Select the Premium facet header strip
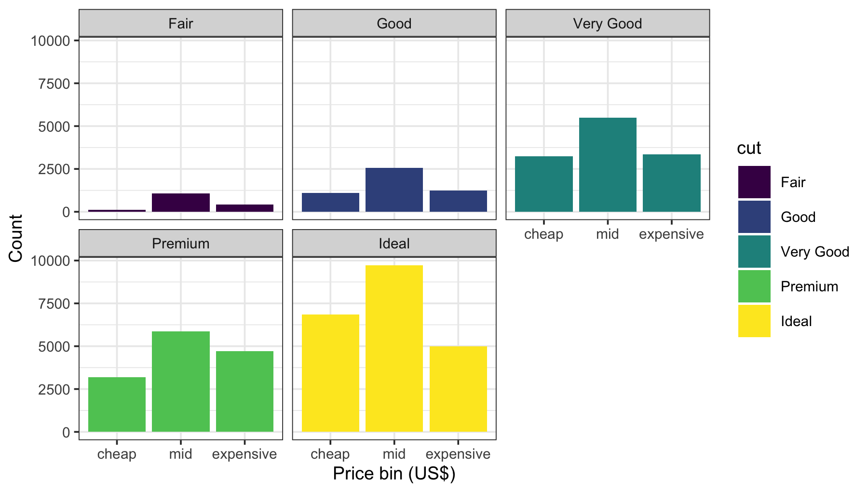 [181, 243]
